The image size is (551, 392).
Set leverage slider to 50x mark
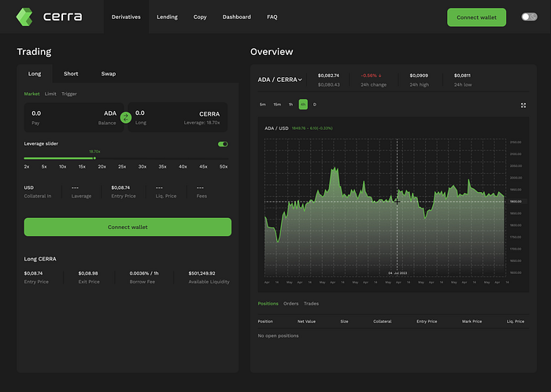click(224, 167)
